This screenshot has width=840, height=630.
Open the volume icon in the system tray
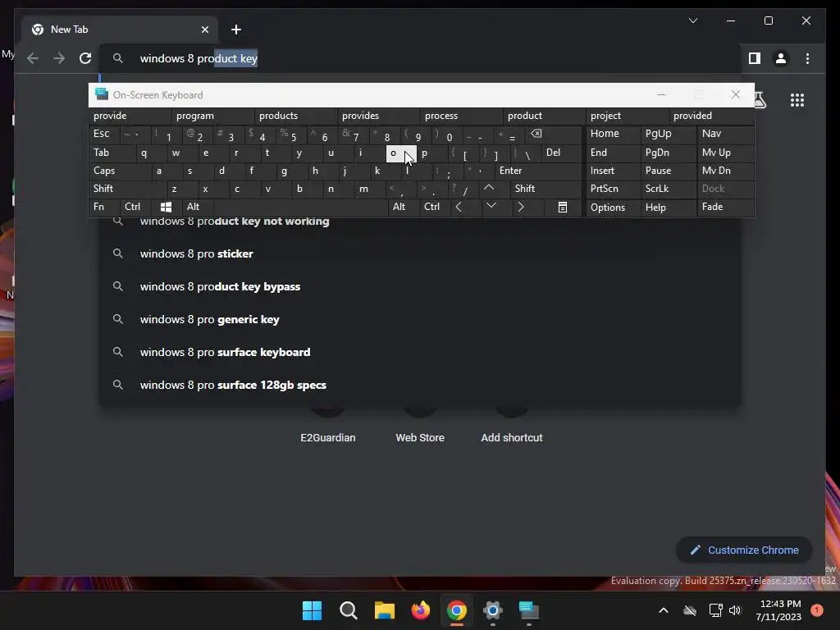734,610
